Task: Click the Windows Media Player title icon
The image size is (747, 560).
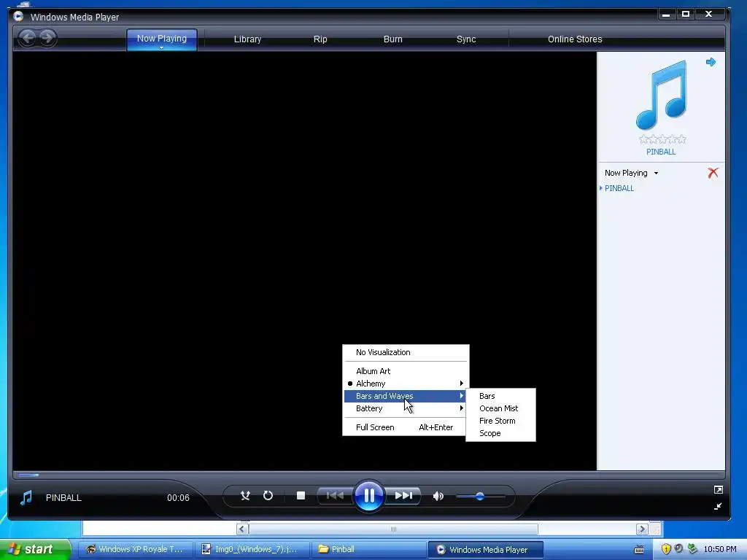Action: 18,16
